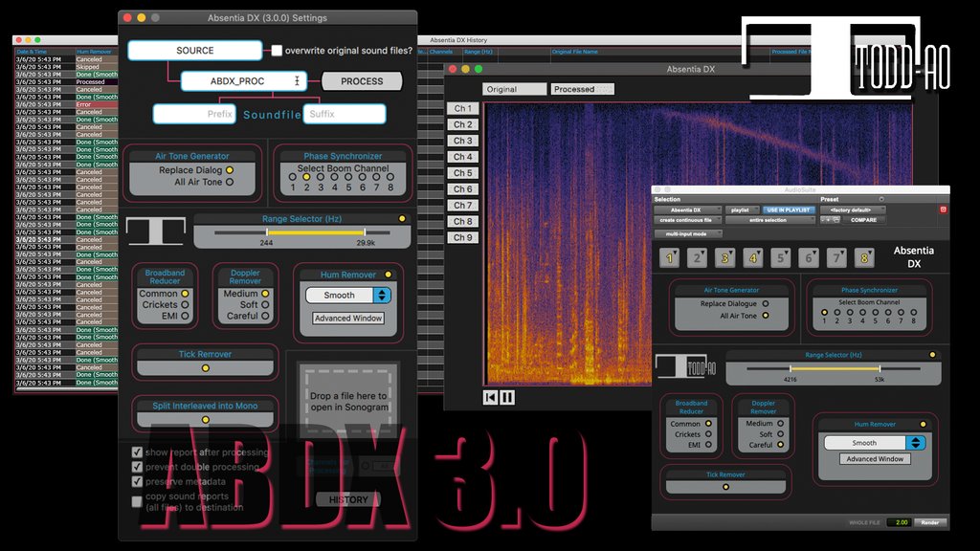
Task: Open the playlist dropdown in AudioSuite
Action: click(743, 209)
